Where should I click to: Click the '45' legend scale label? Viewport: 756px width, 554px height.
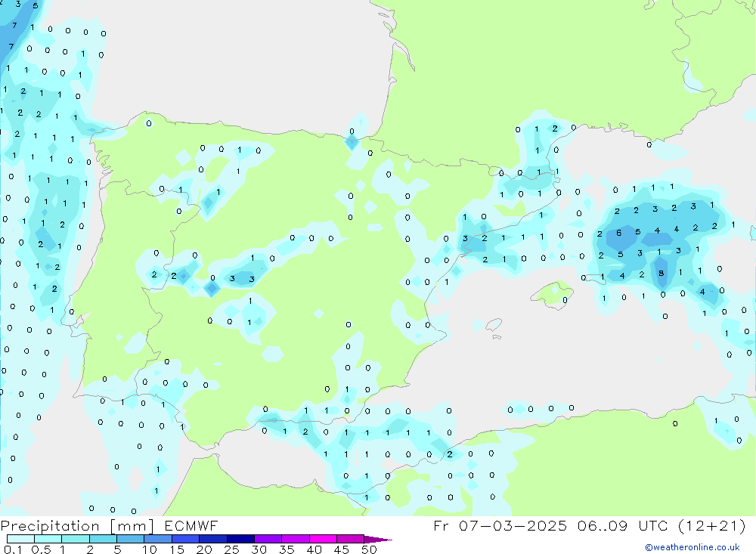342,549
